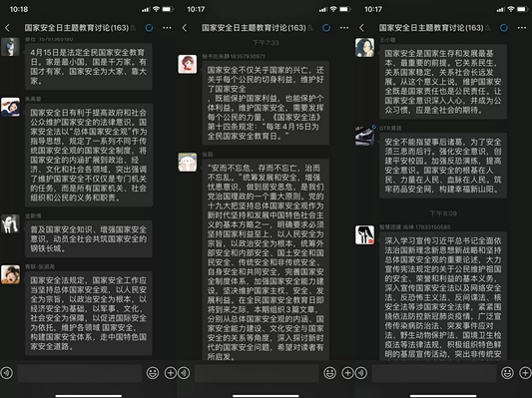The image size is (532, 398).
Task: Select message starting with 普及国家安全知识
Action: pyautogui.click(x=89, y=238)
